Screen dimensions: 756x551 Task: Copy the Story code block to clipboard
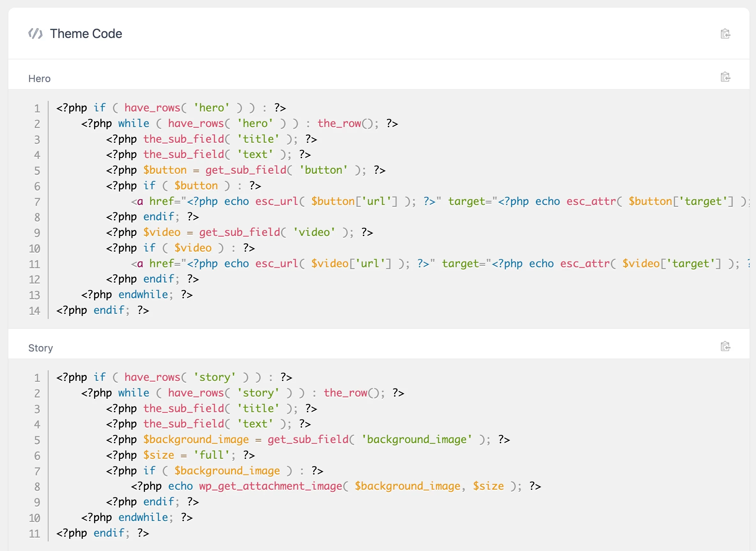725,346
